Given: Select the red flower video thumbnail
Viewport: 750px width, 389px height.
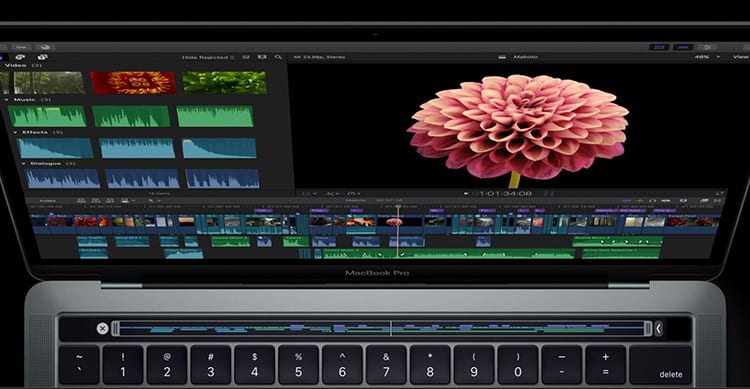Looking at the screenshot, I should (x=132, y=82).
